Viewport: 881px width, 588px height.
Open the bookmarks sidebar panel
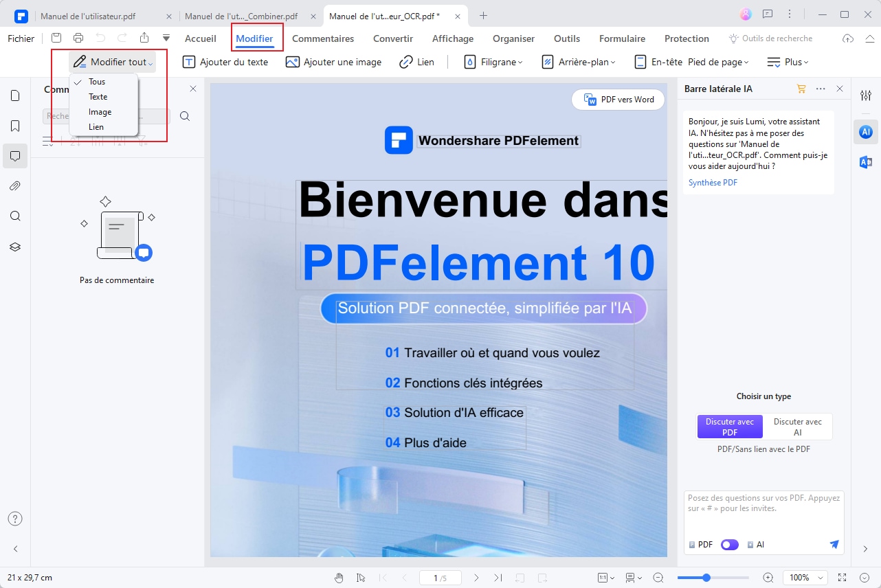tap(15, 126)
